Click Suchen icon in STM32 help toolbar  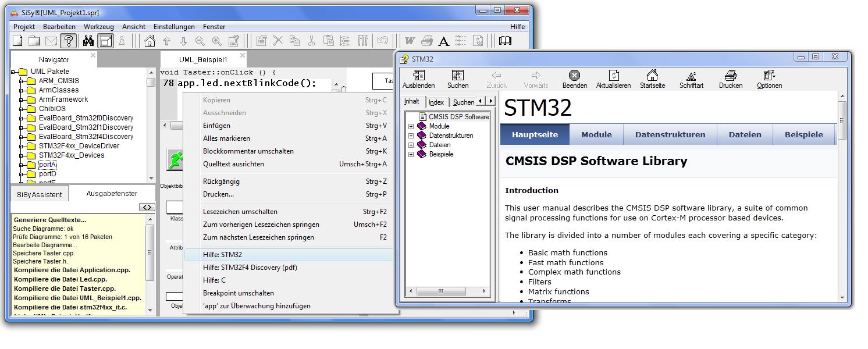(458, 80)
